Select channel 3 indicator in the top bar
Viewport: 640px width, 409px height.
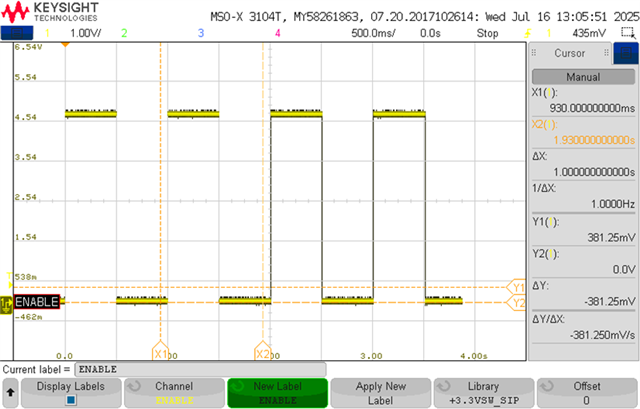pos(201,33)
